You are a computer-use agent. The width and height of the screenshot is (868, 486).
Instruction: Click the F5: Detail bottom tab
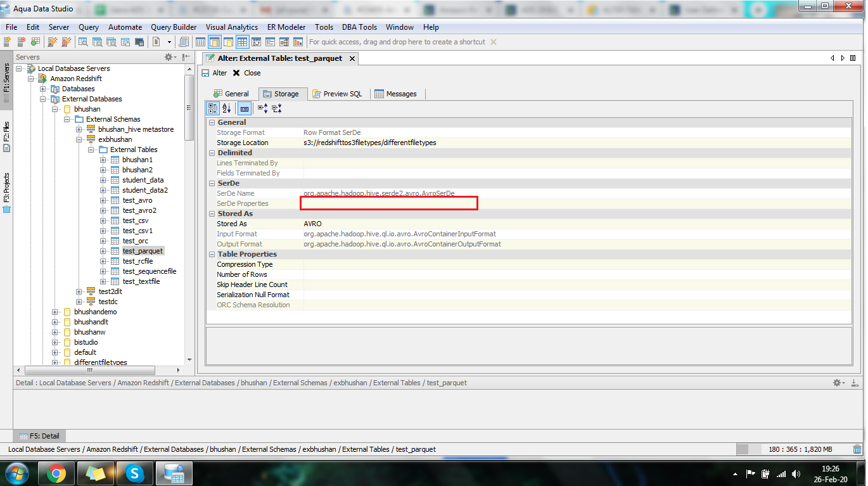(40, 436)
